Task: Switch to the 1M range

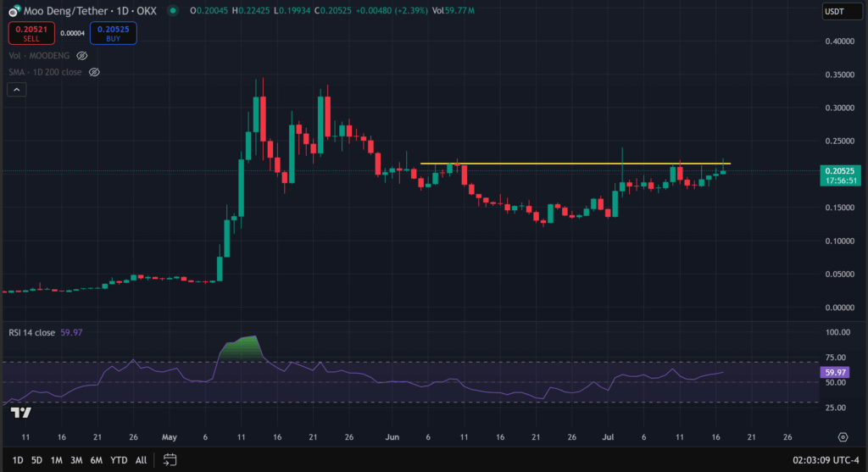Action: point(57,460)
